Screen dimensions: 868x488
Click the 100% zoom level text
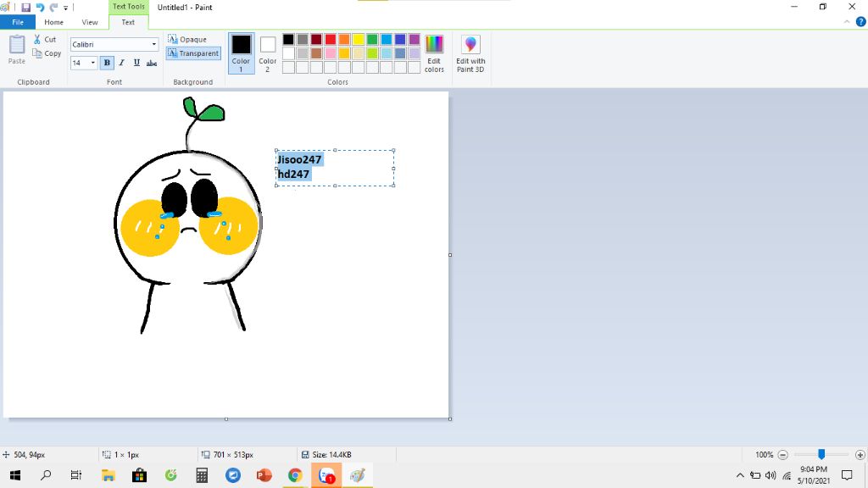pyautogui.click(x=764, y=455)
